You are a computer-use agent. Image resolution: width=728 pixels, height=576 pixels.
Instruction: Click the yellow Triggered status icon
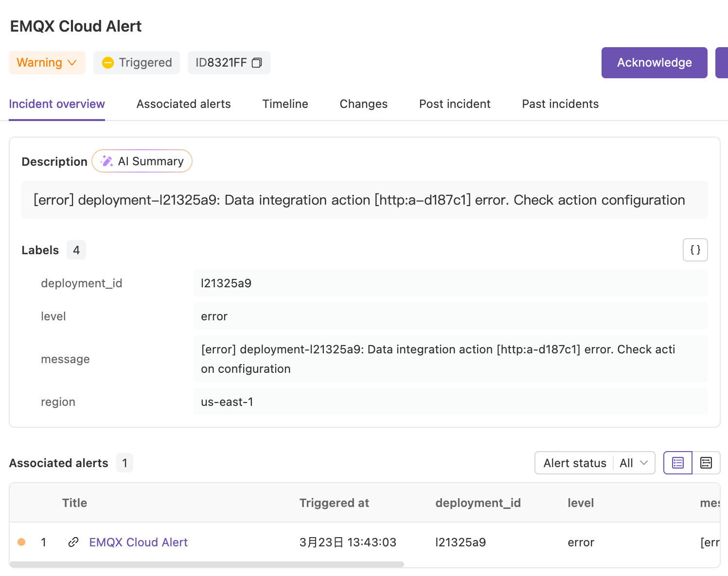point(108,63)
